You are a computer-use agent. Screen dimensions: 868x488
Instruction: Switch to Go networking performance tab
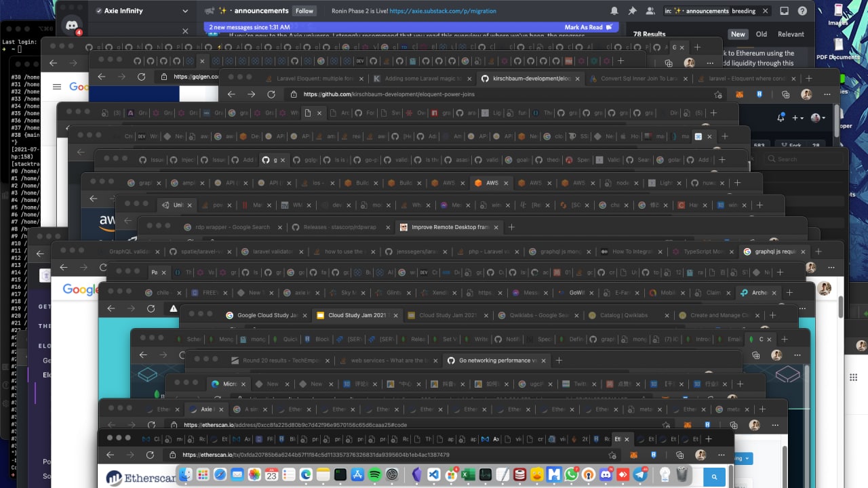(x=497, y=361)
